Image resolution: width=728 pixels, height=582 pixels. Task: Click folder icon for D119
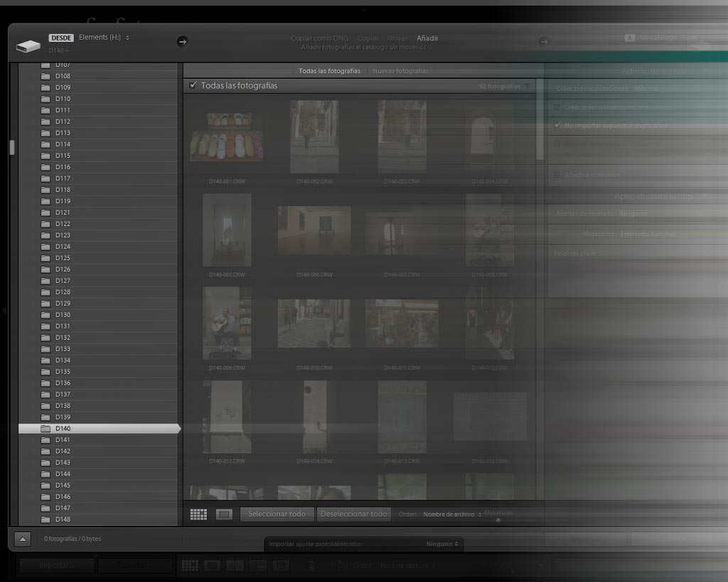coord(45,201)
